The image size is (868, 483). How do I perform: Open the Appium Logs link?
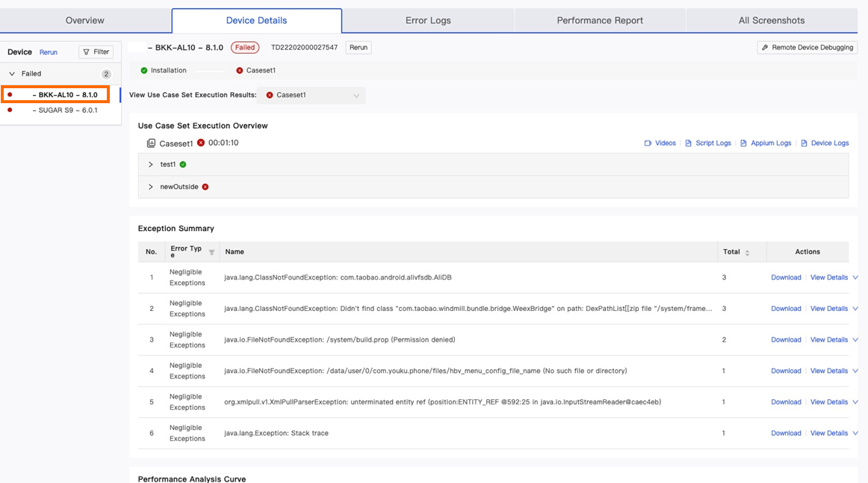point(766,143)
